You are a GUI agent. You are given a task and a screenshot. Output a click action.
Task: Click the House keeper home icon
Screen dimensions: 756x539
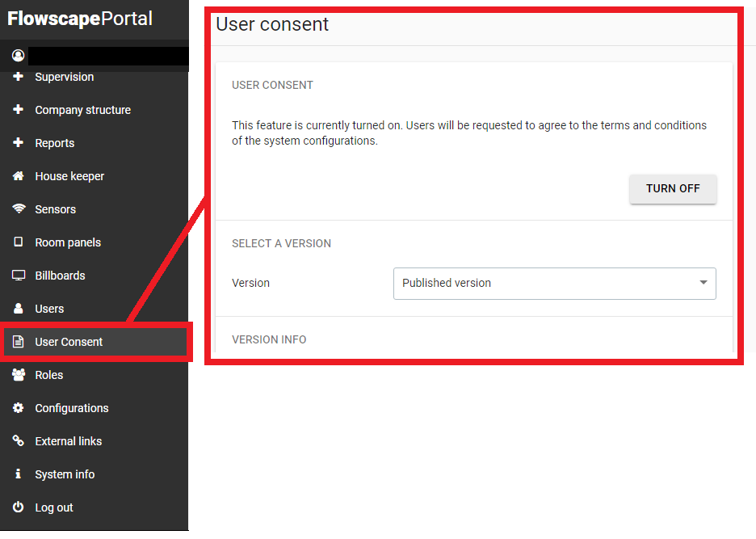point(18,175)
